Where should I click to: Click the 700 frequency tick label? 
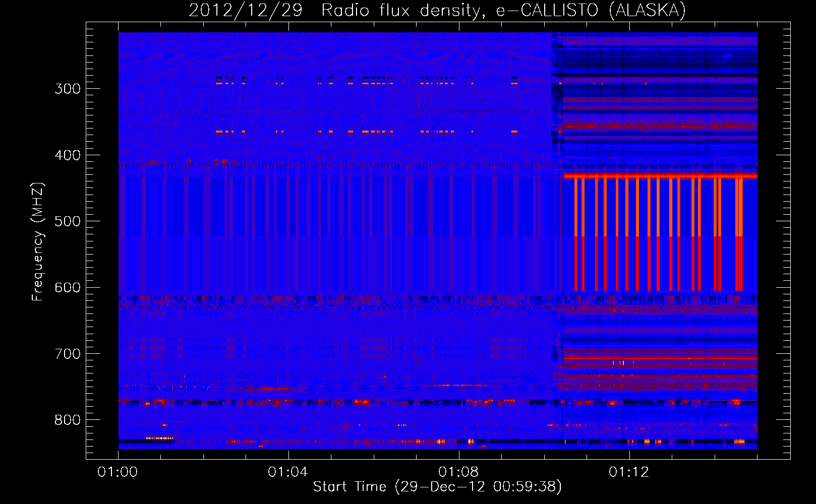[x=68, y=354]
